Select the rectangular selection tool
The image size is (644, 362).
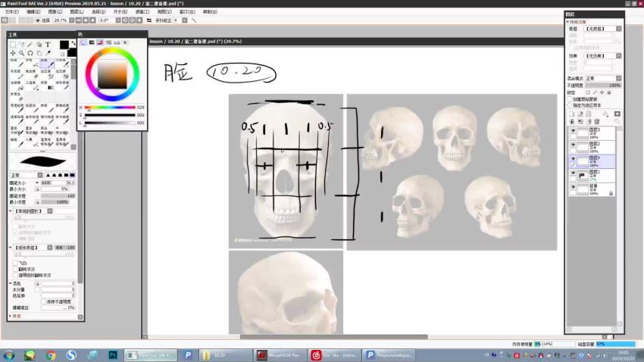point(13,45)
